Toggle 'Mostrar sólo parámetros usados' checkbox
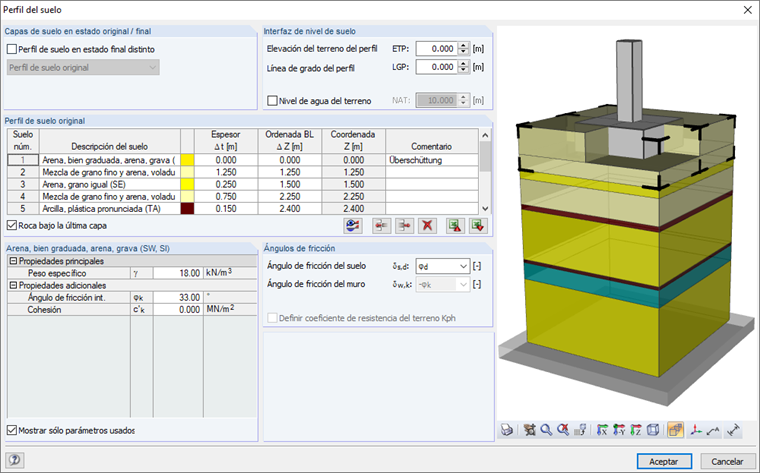The image size is (760, 473). pos(12,430)
